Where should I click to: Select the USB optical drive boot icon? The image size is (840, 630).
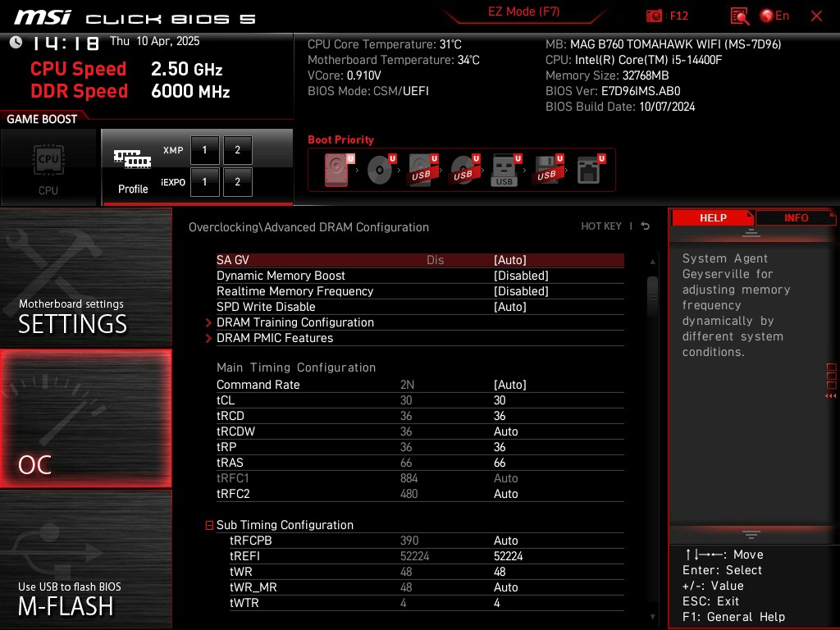(464, 170)
